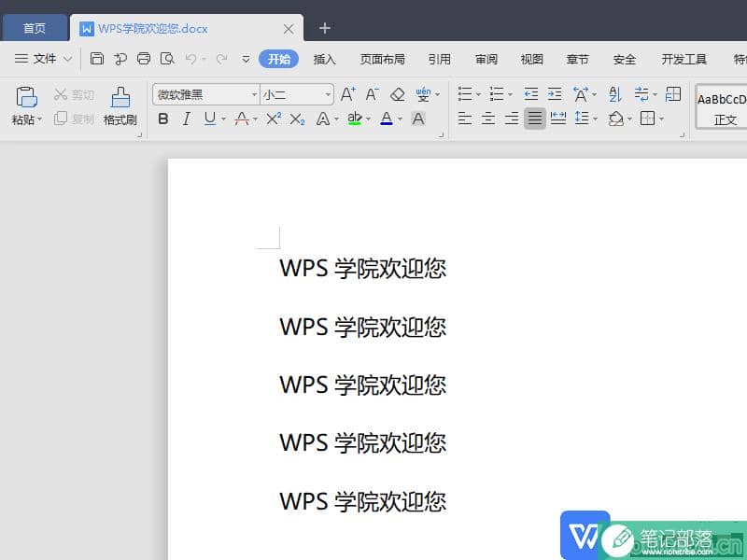Image resolution: width=747 pixels, height=560 pixels.
Task: Switch to 页面布局 tab
Action: point(382,59)
